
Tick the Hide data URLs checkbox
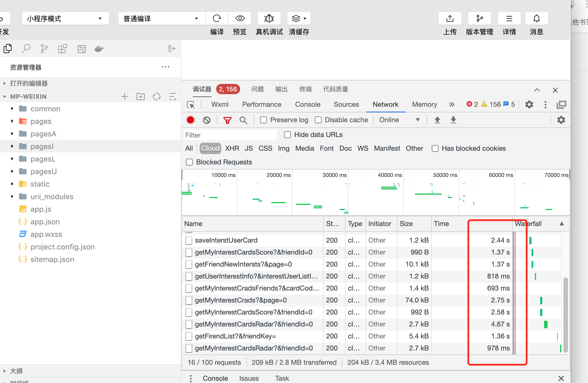(x=287, y=135)
